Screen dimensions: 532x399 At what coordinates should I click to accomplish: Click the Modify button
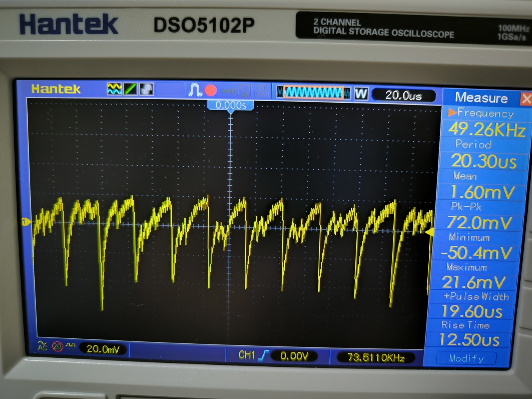466,358
